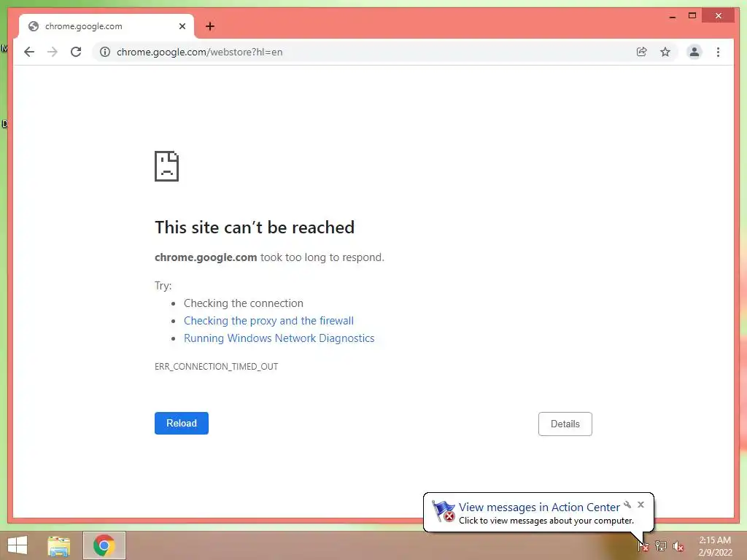
Task: Go back using the back arrow
Action: [x=29, y=52]
